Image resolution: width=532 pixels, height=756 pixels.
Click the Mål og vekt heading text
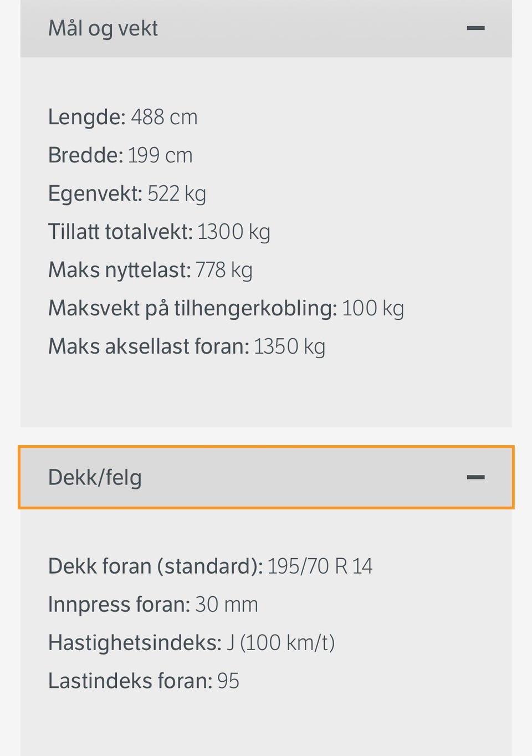point(103,28)
